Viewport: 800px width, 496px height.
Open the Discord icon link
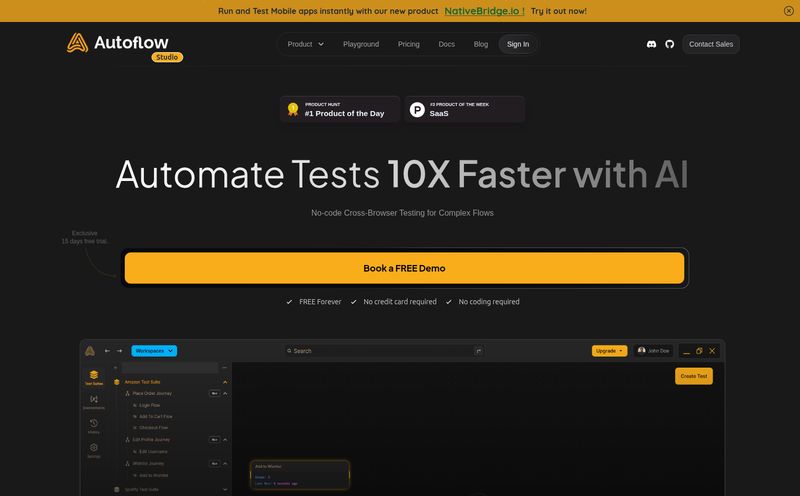651,44
